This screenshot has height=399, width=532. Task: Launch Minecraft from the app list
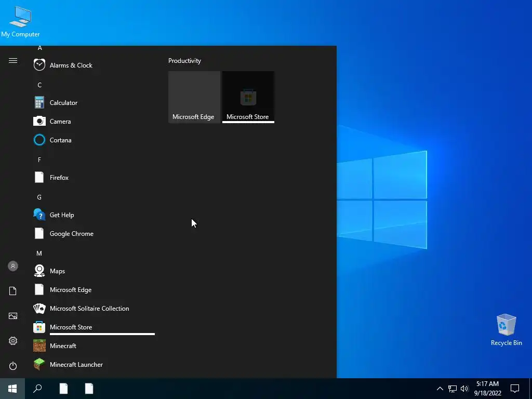[x=94, y=345]
